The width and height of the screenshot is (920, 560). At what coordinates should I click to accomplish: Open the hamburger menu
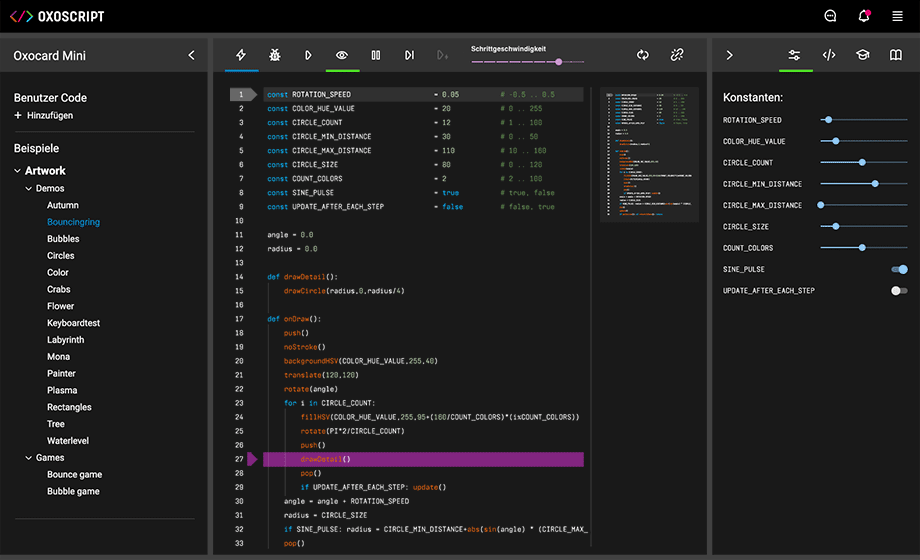(897, 16)
